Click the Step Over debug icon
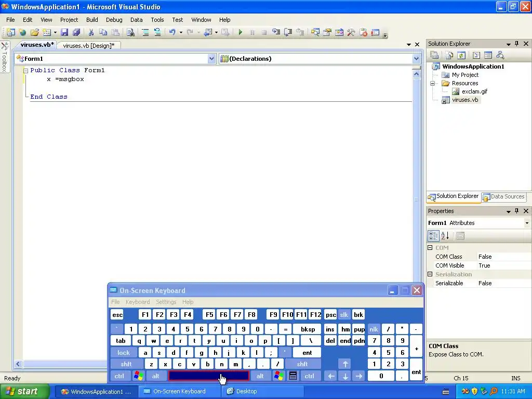Screen dimensions: 532x399 coord(288,32)
